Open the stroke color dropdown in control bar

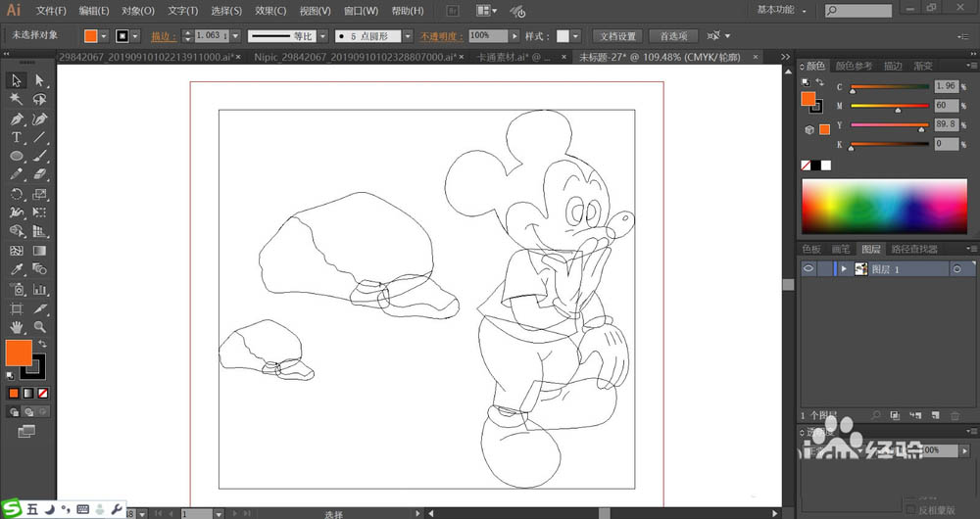pyautogui.click(x=135, y=36)
